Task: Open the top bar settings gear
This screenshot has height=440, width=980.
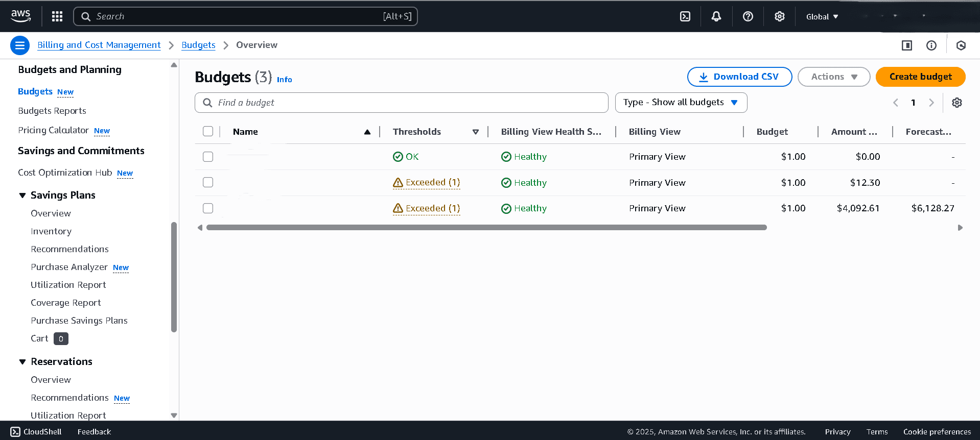Action: tap(779, 16)
